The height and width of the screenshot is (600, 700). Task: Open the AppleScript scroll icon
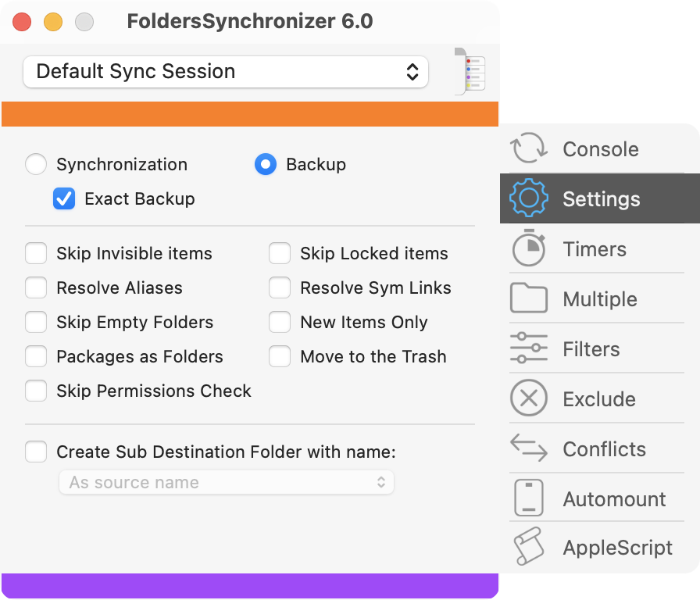(529, 546)
